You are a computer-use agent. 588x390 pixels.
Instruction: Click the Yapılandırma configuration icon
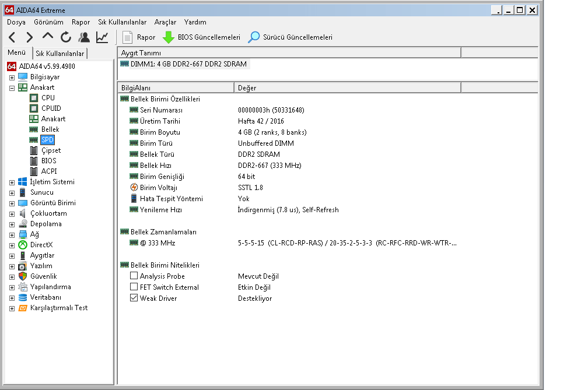(x=23, y=287)
